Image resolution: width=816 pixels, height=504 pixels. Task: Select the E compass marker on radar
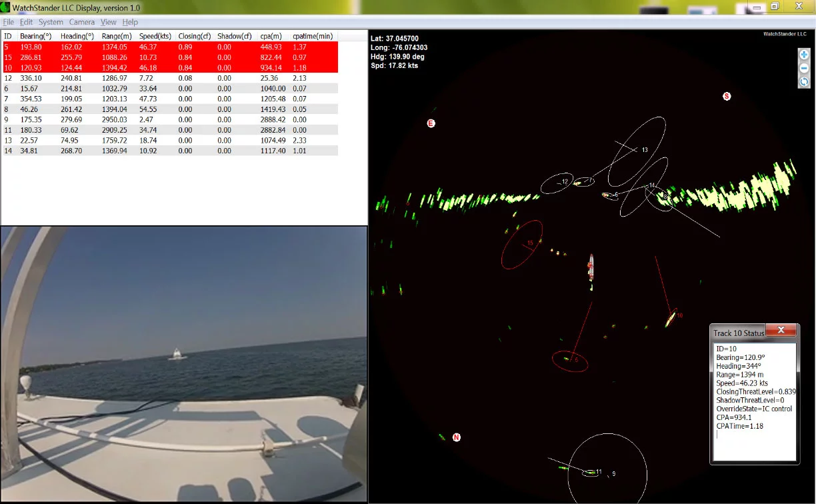pos(431,123)
